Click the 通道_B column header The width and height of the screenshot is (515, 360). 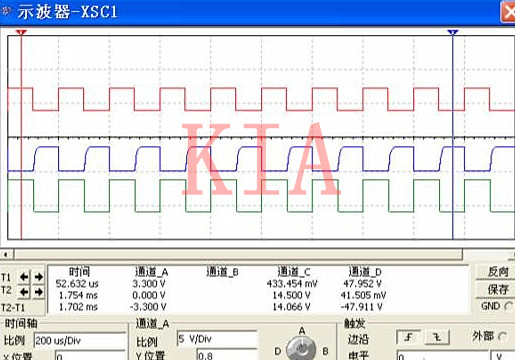point(222,272)
